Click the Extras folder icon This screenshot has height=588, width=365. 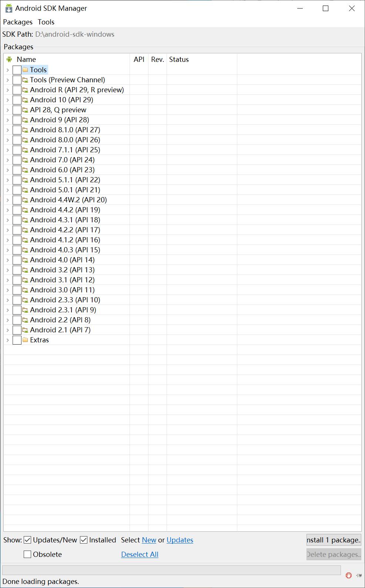pos(25,340)
